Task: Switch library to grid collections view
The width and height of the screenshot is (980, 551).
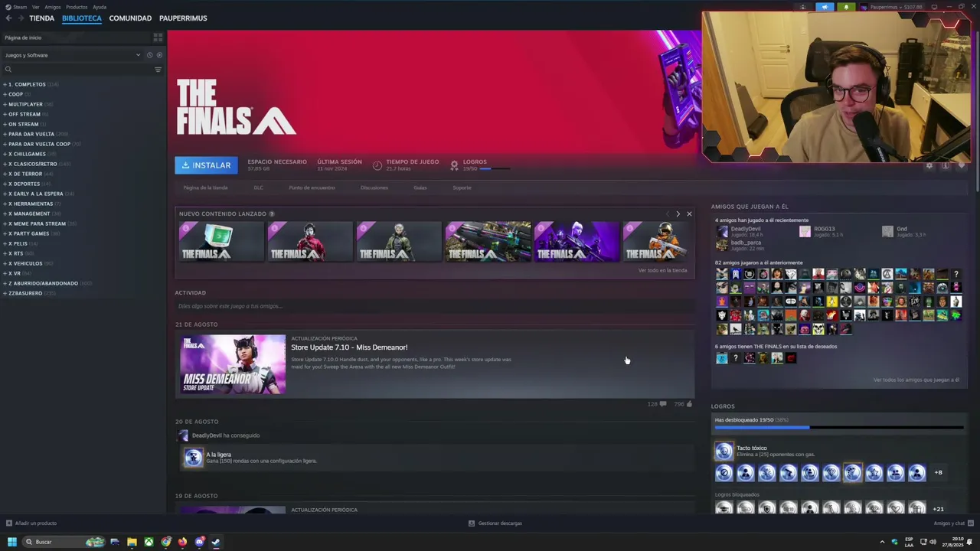Action: click(x=158, y=37)
